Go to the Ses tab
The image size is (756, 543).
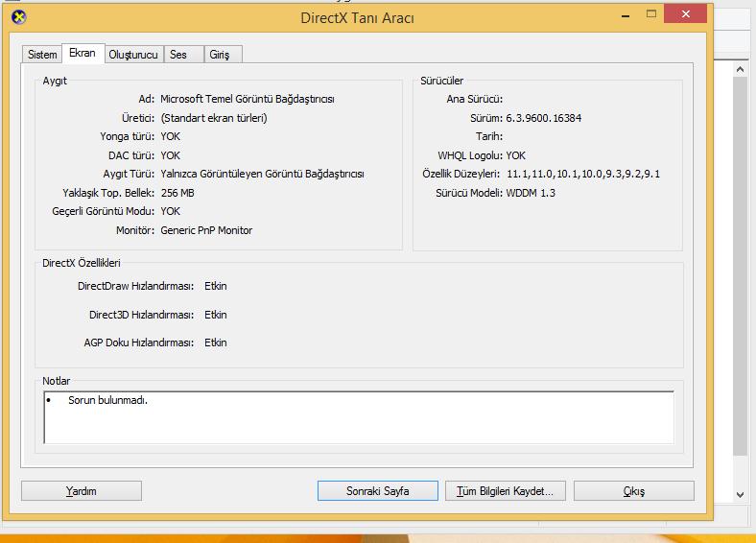click(178, 55)
